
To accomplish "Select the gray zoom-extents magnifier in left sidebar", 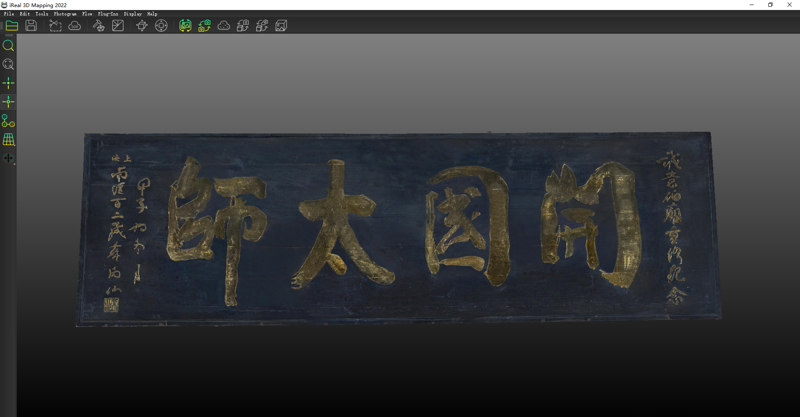I will [x=8, y=65].
